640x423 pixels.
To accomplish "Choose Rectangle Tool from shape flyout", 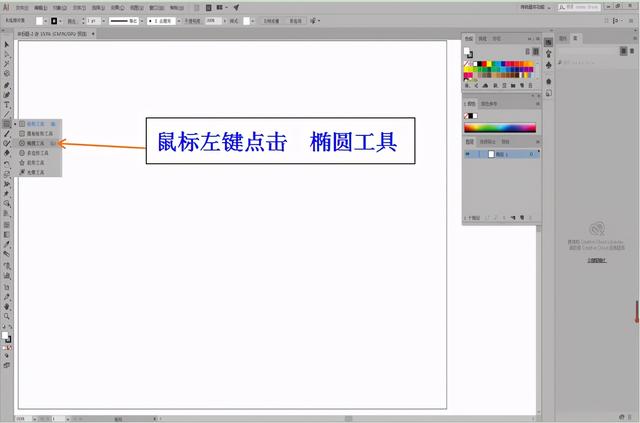I will point(38,124).
